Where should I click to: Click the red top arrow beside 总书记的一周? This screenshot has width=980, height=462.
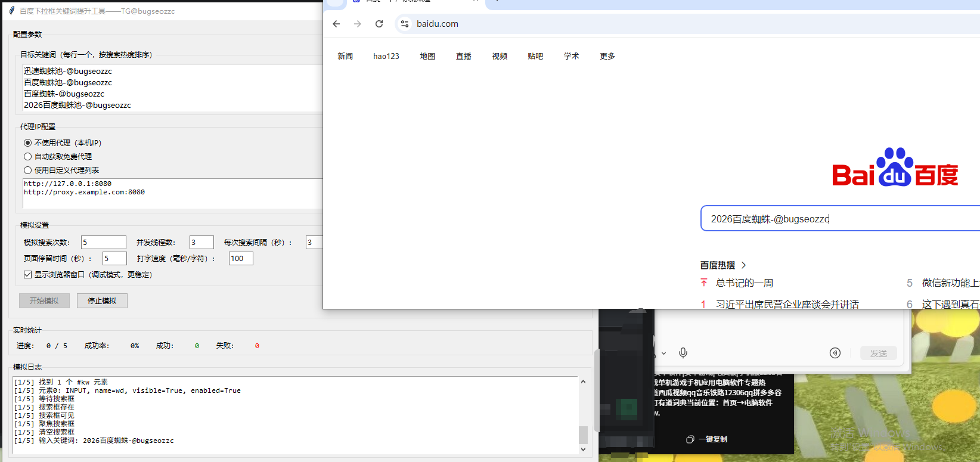704,283
